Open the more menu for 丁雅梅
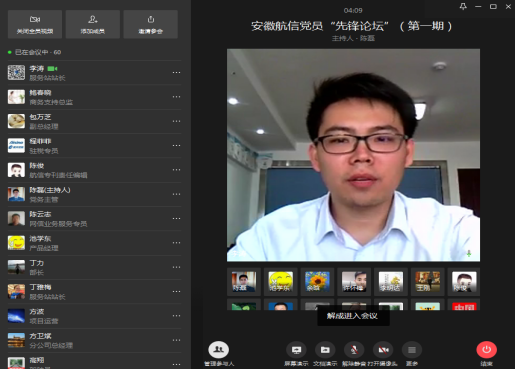 [176, 291]
